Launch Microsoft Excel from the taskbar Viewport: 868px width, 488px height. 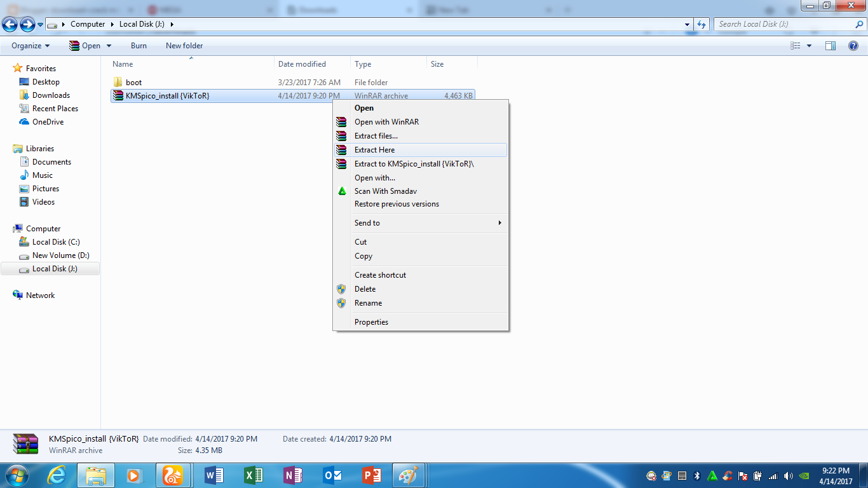click(254, 475)
